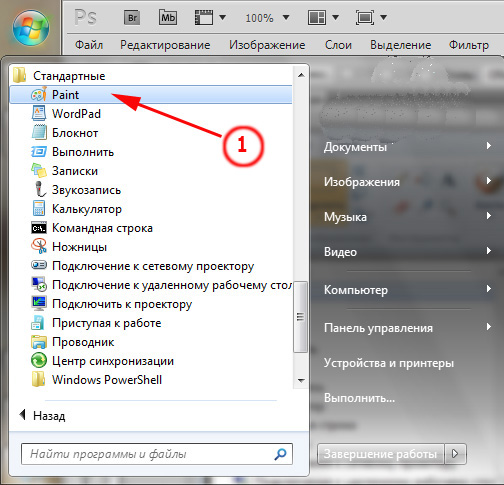Viewport: 504px width, 485px height.
Task: Open the Изображение menu
Action: pyautogui.click(x=267, y=45)
